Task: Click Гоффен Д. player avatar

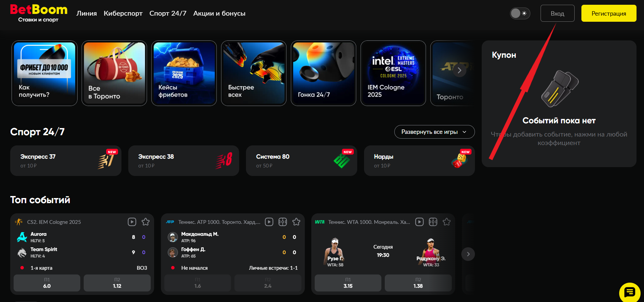Action: pos(173,252)
